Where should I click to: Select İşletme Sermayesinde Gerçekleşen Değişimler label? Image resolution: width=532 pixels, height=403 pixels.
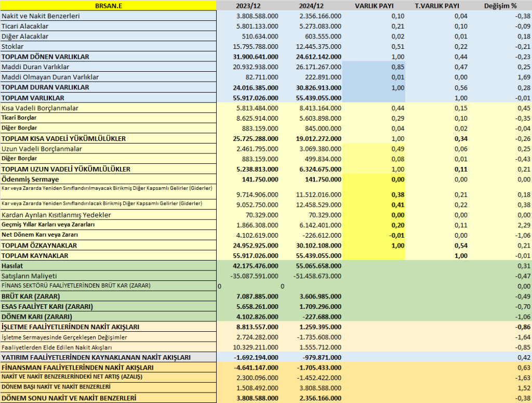point(108,337)
